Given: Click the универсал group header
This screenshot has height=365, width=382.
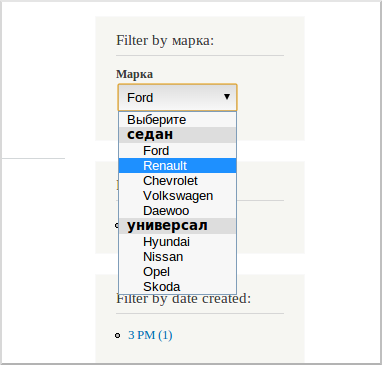Looking at the screenshot, I should tap(177, 226).
